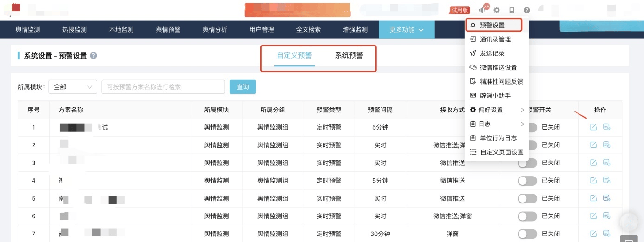The width and height of the screenshot is (644, 242).
Task: Click the edit icon for row 5
Action: tap(593, 198)
